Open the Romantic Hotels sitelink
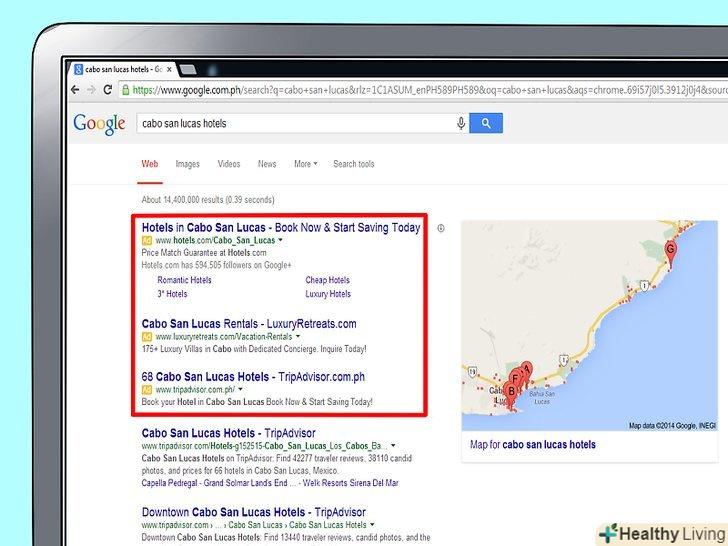This screenshot has width=728, height=546. (x=184, y=280)
